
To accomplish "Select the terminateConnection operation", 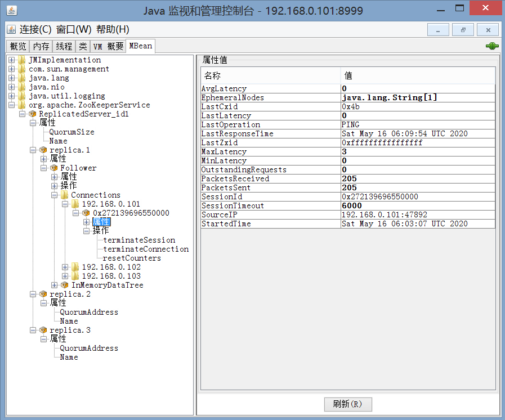I will click(146, 249).
